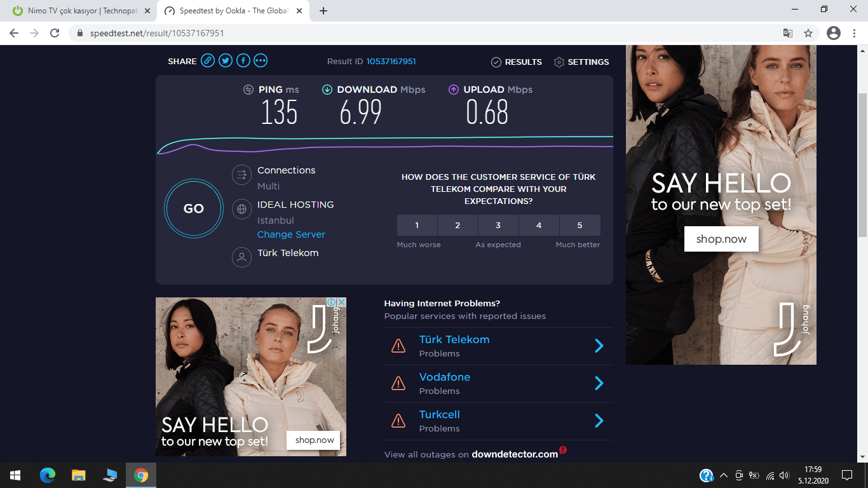Click warning icon beside Turkcell
This screenshot has width=868, height=488.
[x=398, y=421]
